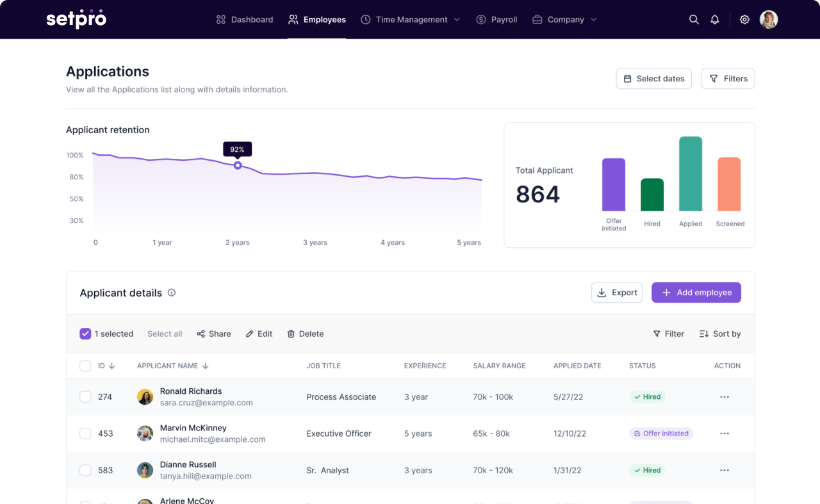Open actions menu for Dianne Russell
Image resolution: width=820 pixels, height=504 pixels.
[725, 470]
